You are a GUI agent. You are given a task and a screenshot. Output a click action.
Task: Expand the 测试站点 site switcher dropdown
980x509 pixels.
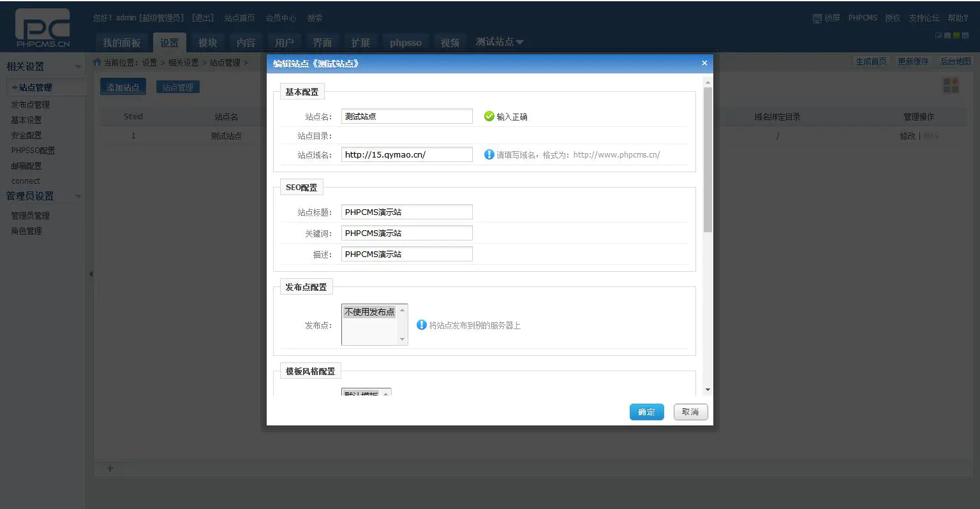point(500,42)
